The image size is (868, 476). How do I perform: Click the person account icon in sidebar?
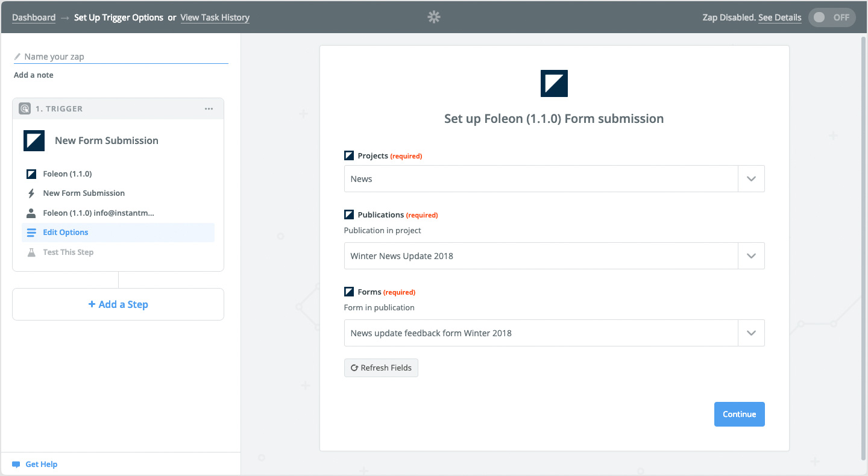(31, 213)
